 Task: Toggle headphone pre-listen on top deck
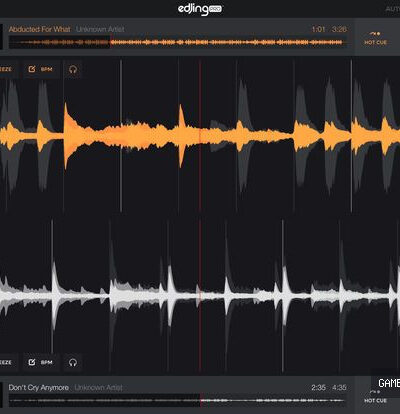73,69
